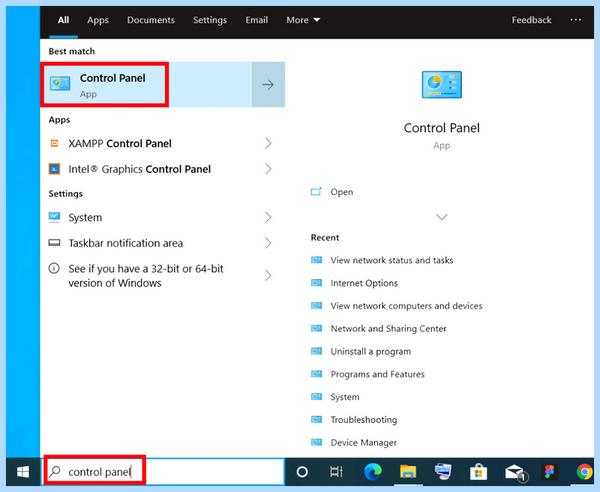Click the search box containing control panel

(163, 472)
